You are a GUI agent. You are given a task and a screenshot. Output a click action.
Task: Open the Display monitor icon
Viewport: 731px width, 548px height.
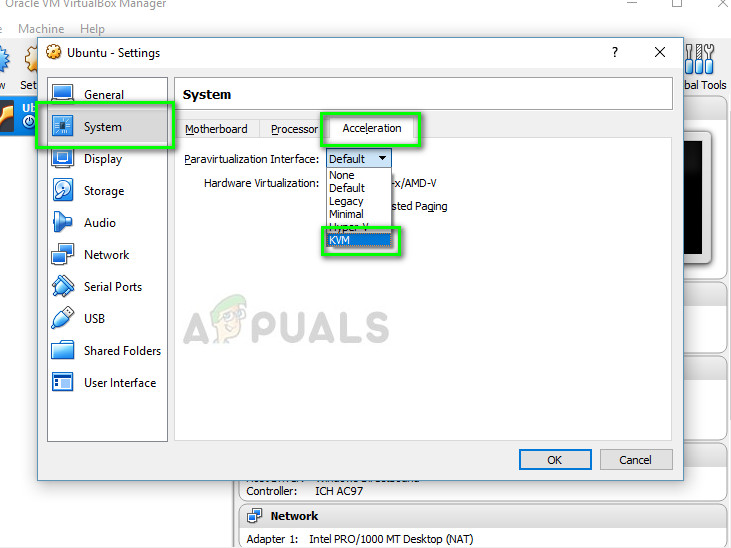[62, 158]
